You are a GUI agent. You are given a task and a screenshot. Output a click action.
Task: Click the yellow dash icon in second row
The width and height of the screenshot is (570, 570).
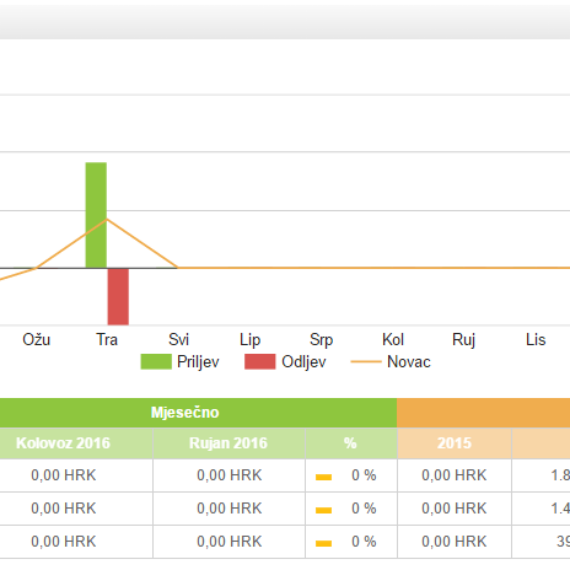tap(324, 510)
